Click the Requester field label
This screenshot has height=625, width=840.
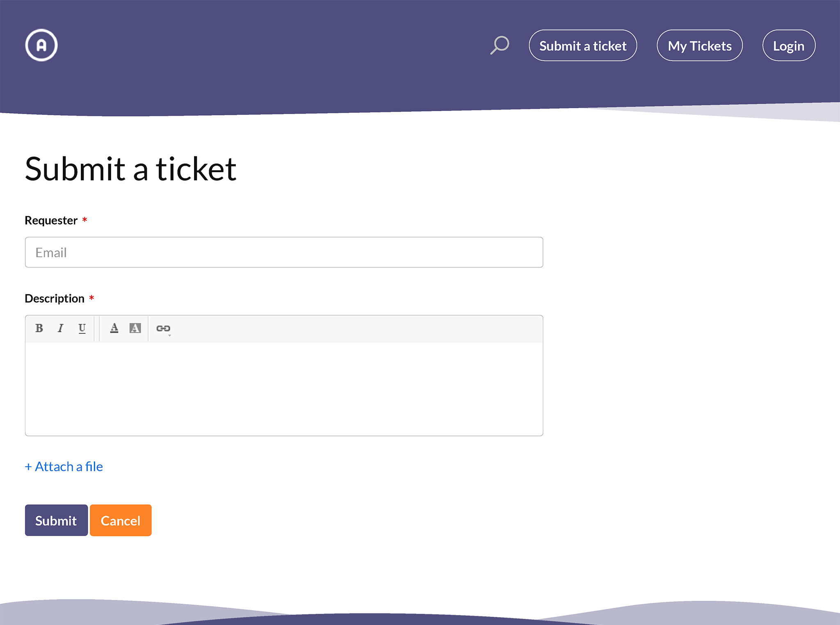point(51,221)
